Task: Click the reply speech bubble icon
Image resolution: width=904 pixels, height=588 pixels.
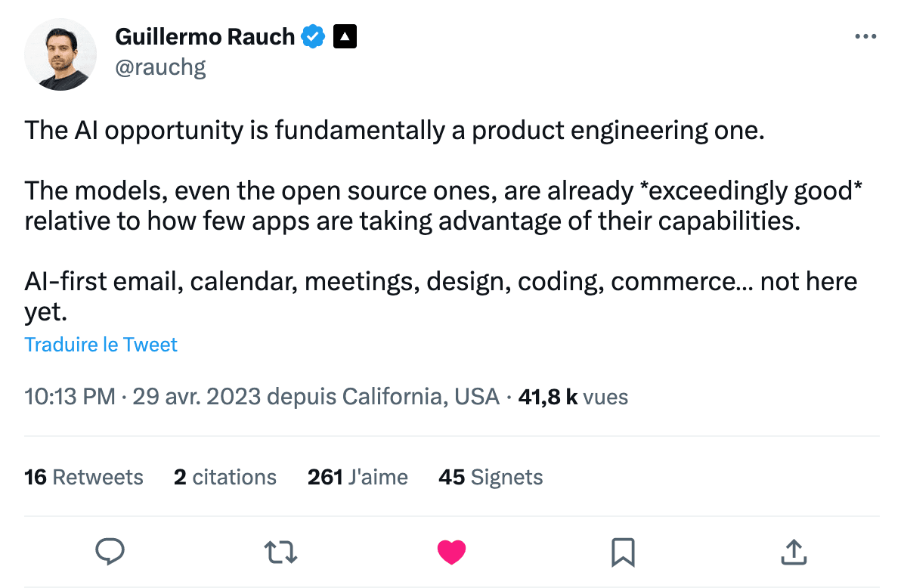Action: (x=110, y=552)
